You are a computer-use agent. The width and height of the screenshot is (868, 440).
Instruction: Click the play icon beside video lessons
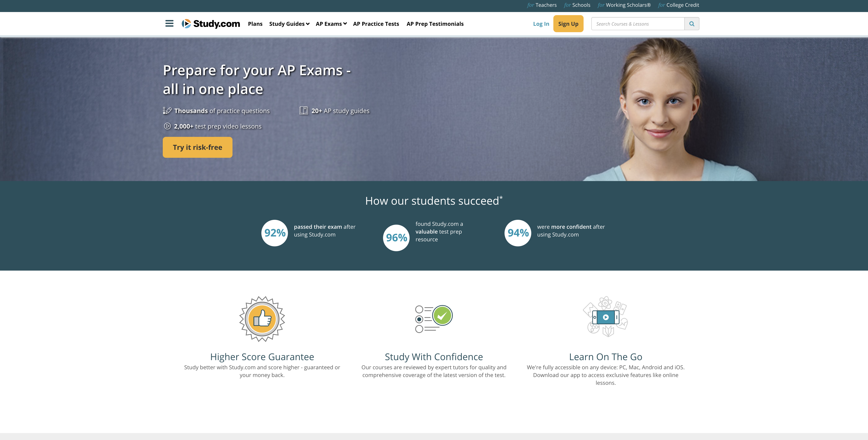point(167,126)
